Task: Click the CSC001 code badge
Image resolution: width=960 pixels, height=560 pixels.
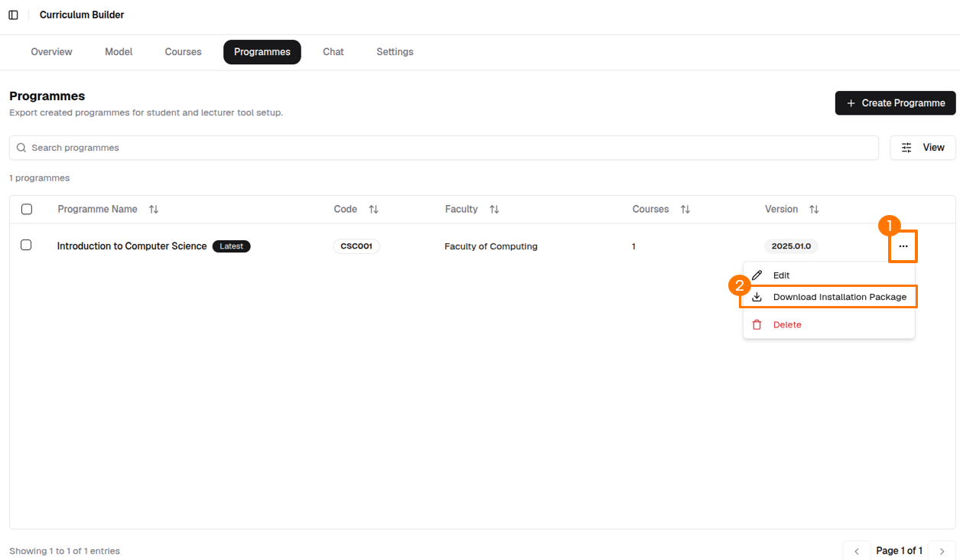Action: tap(356, 246)
